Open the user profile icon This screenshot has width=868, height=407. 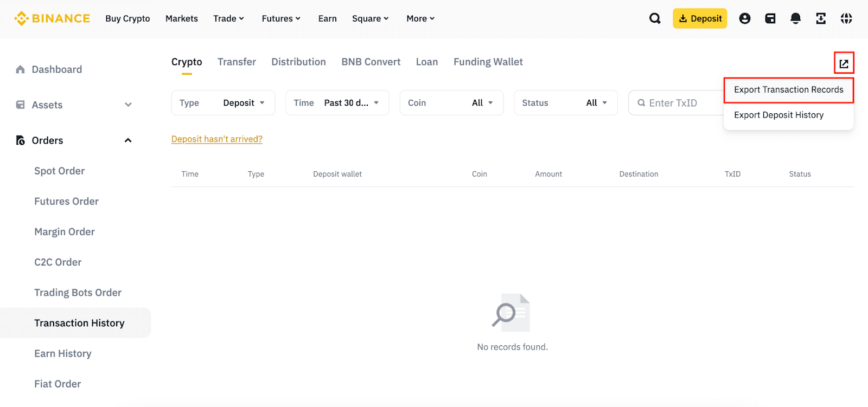745,18
